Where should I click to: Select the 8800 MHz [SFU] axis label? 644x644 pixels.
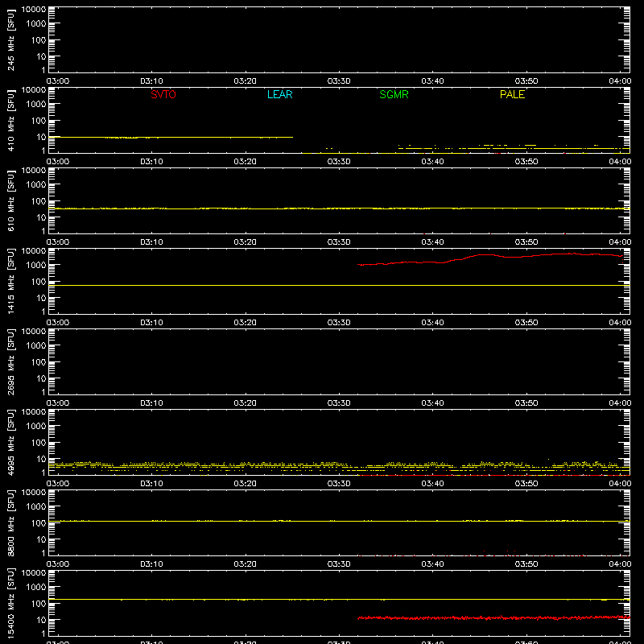(11, 522)
